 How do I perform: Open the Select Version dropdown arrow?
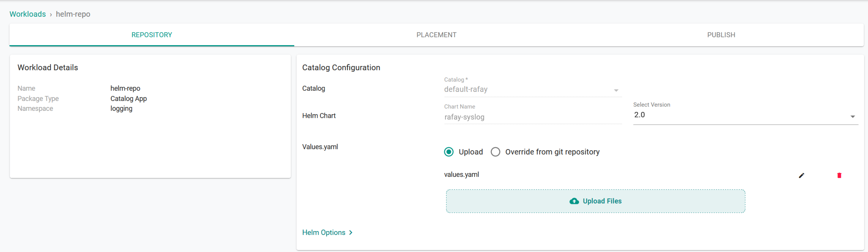(x=852, y=117)
